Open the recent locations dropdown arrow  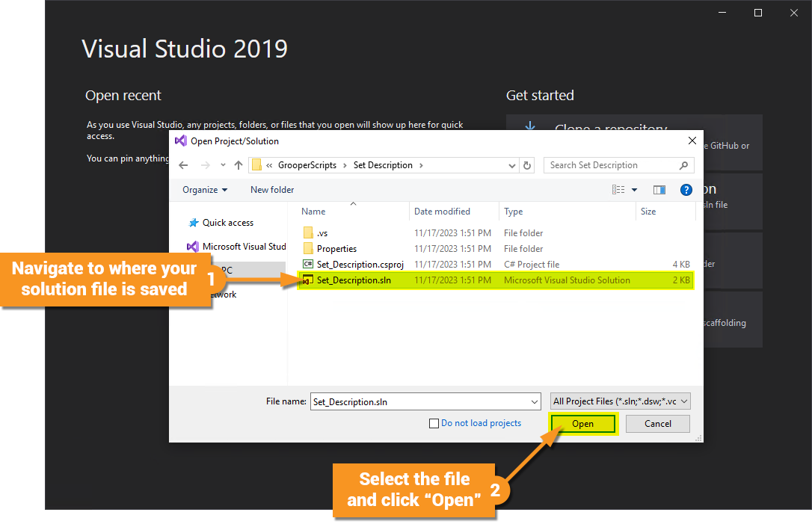[x=223, y=165]
